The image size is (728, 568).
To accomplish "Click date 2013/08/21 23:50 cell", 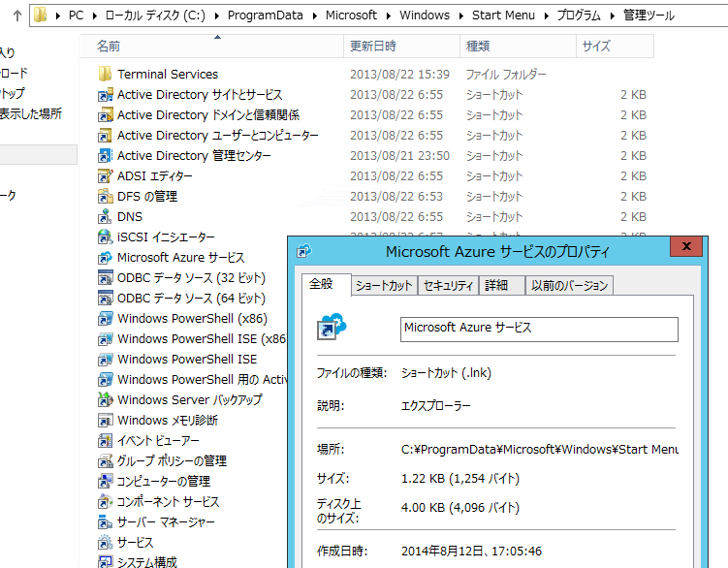I will click(x=399, y=156).
